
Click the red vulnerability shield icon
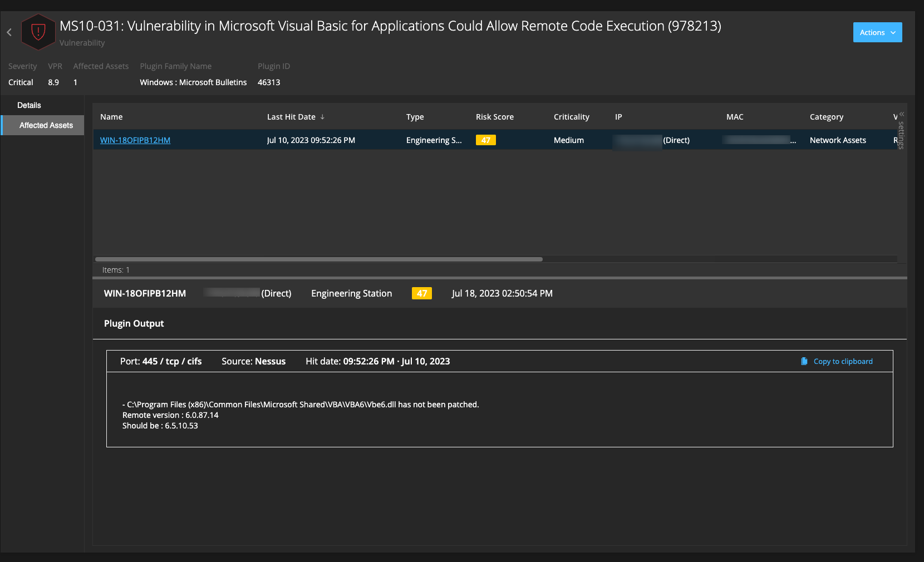click(x=38, y=32)
